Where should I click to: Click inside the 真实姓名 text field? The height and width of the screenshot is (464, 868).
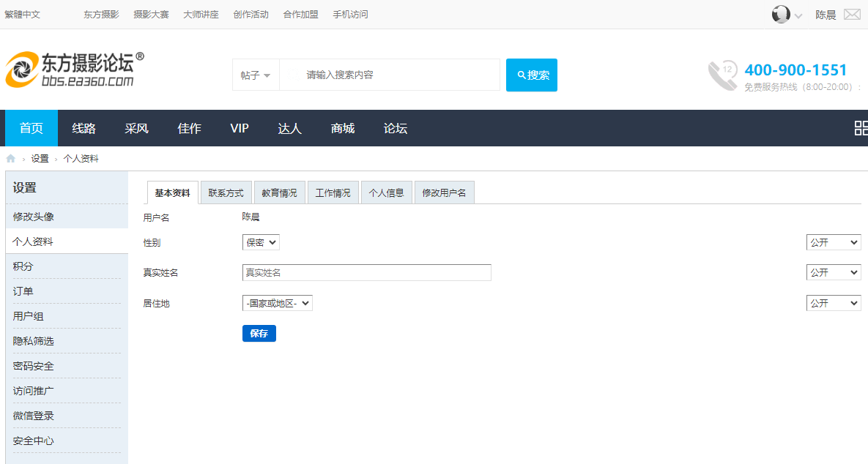click(x=366, y=272)
